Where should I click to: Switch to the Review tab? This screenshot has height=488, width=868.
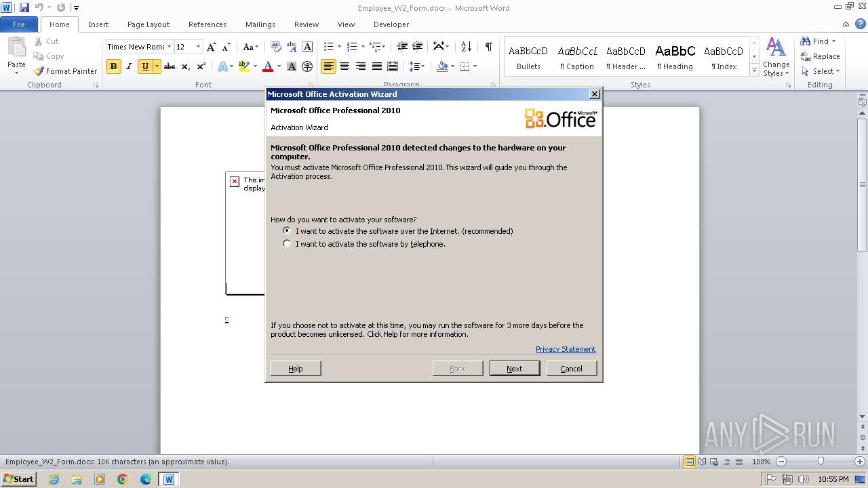point(307,24)
